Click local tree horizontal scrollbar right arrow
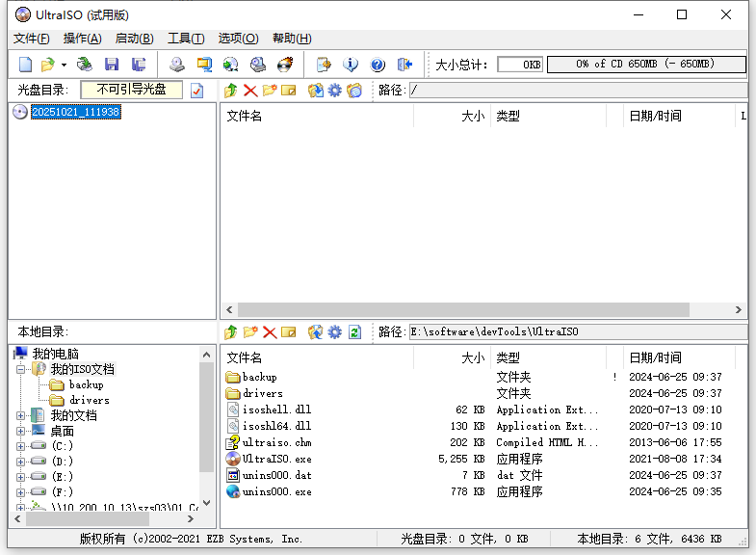The image size is (756, 555). tap(191, 518)
